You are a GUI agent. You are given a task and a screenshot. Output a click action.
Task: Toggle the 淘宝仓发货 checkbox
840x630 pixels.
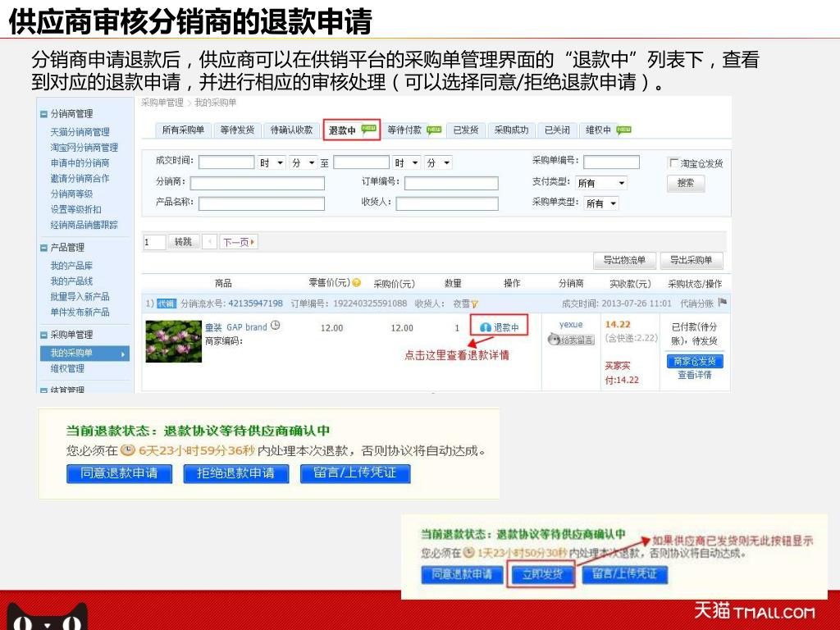(673, 162)
